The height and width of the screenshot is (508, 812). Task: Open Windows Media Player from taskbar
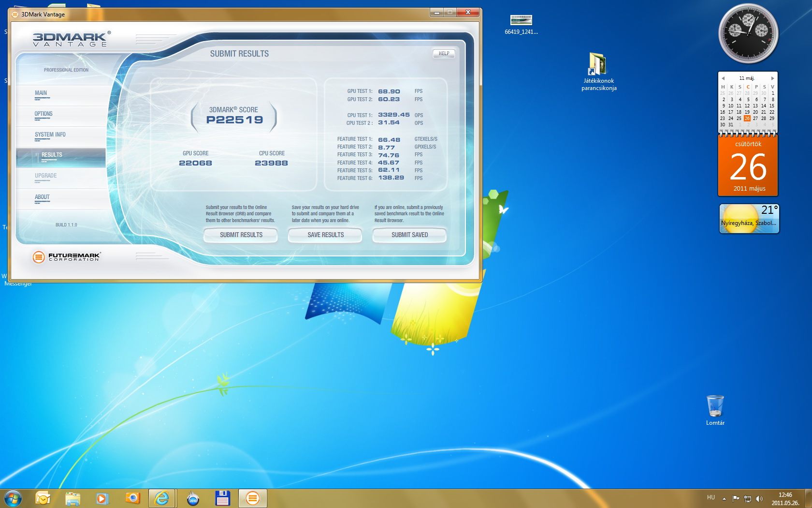[x=102, y=498]
